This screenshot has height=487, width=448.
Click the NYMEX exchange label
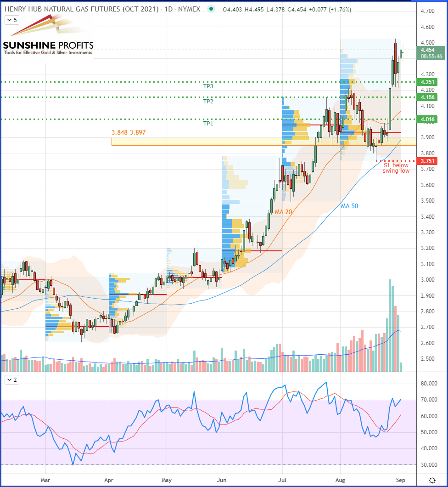click(x=189, y=9)
